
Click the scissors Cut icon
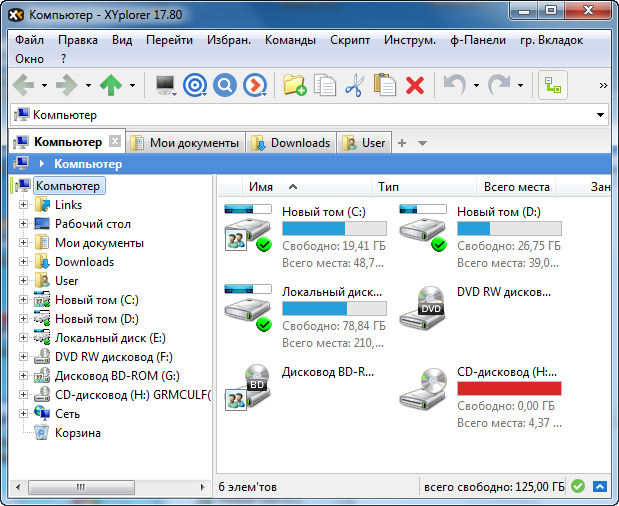click(x=354, y=86)
